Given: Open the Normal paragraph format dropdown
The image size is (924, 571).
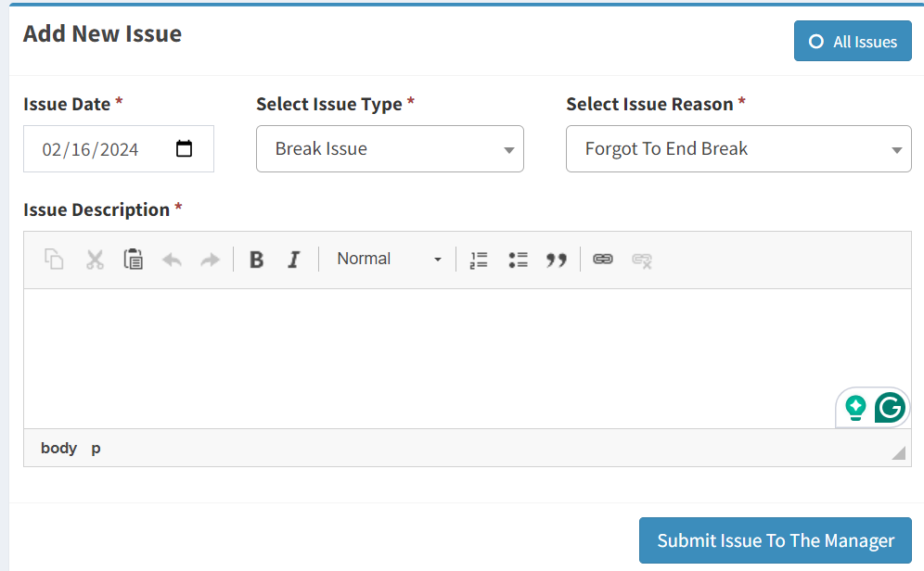Looking at the screenshot, I should coord(389,260).
